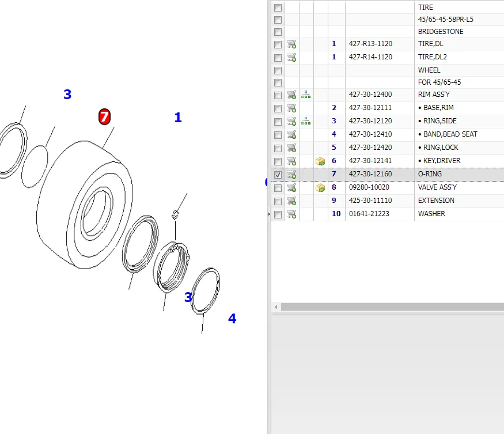Add RING,LOCK 427-30-12420 to cart
Image resolution: width=504 pixels, height=434 pixels.
coord(291,148)
